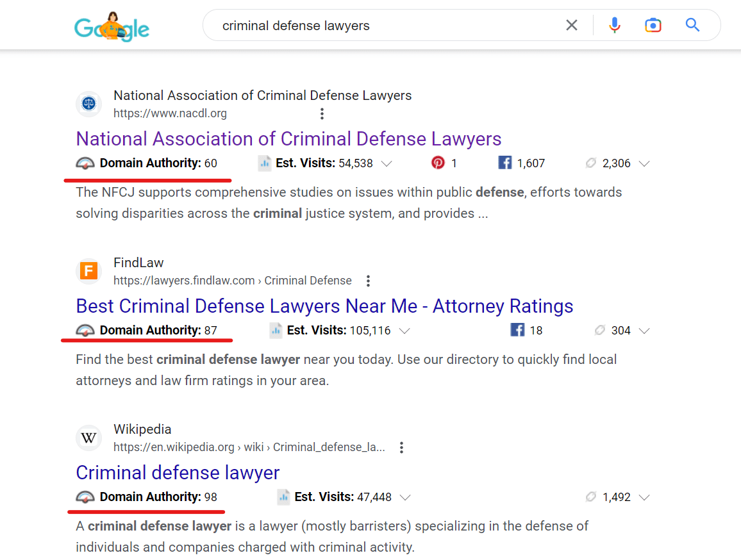Click the lawyers.findlaw.com breadcrumb URL
Viewport: 741px width, 560px height.
pyautogui.click(x=233, y=281)
